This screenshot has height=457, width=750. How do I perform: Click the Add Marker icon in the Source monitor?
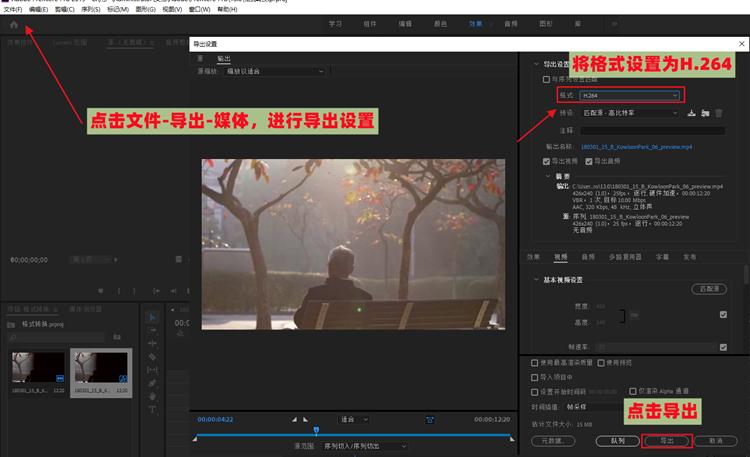100,291
